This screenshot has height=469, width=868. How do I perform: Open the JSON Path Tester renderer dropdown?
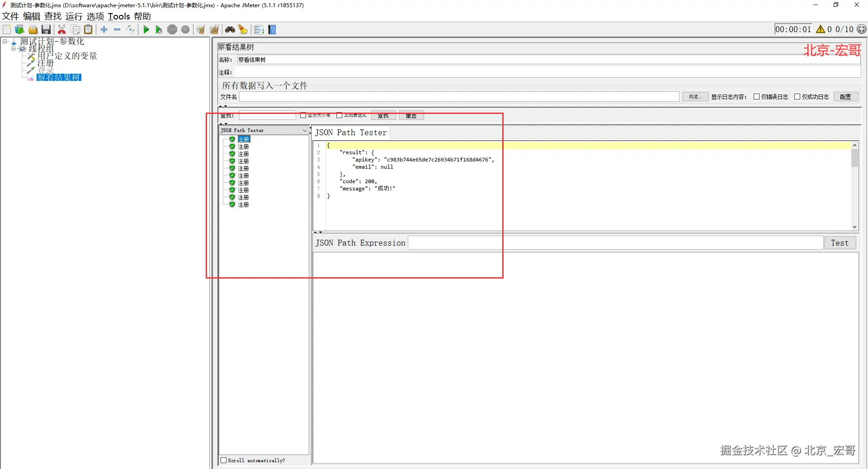click(x=264, y=130)
